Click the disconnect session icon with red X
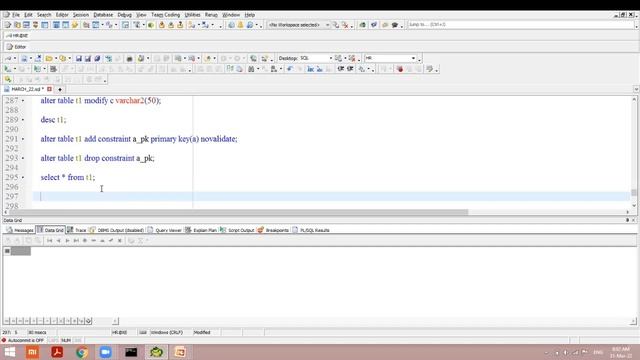 click(x=345, y=25)
